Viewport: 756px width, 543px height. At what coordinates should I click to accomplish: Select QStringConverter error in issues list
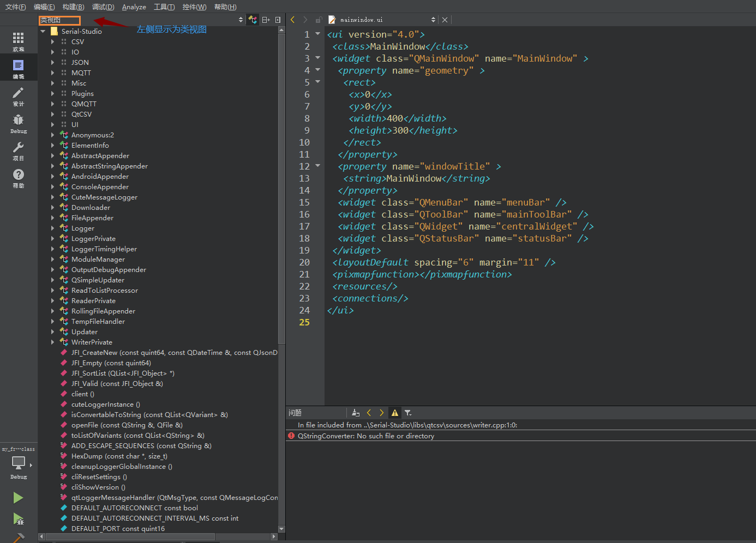[365, 436]
